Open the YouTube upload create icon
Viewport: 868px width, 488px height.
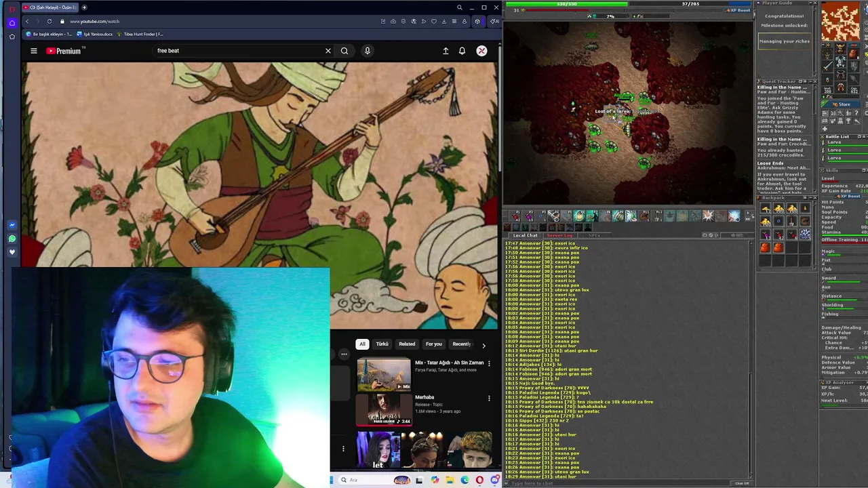[446, 51]
